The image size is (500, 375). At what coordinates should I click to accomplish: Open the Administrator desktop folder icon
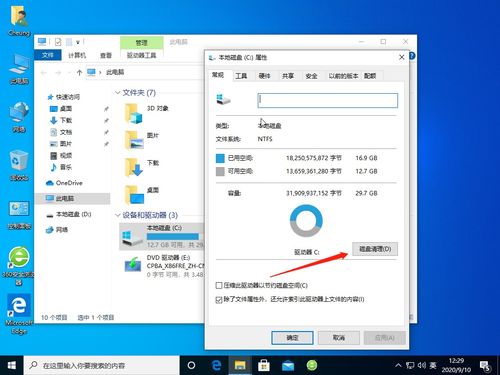coord(19,16)
